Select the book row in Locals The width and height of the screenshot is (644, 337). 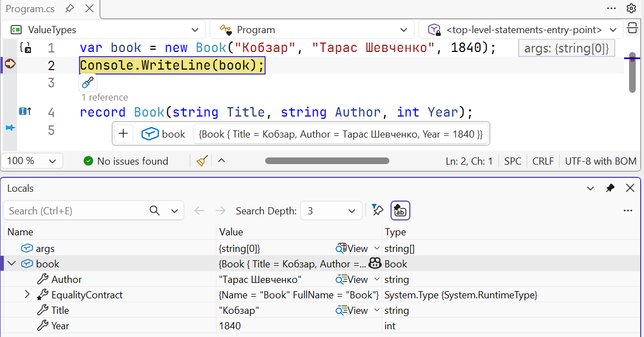click(322, 264)
